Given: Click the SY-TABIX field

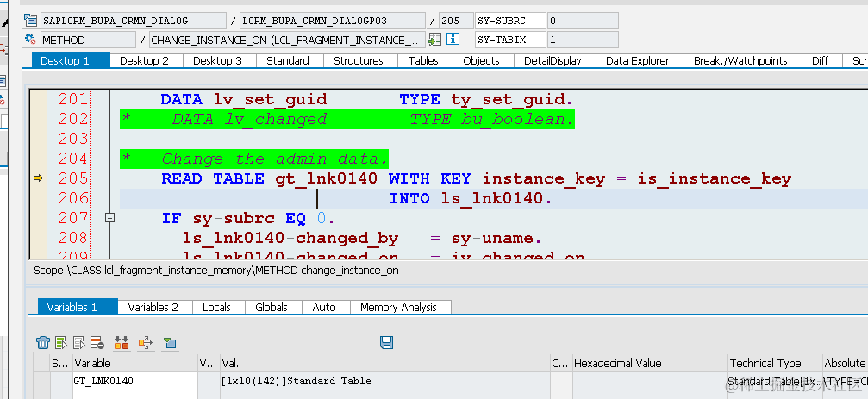Looking at the screenshot, I should tap(510, 40).
